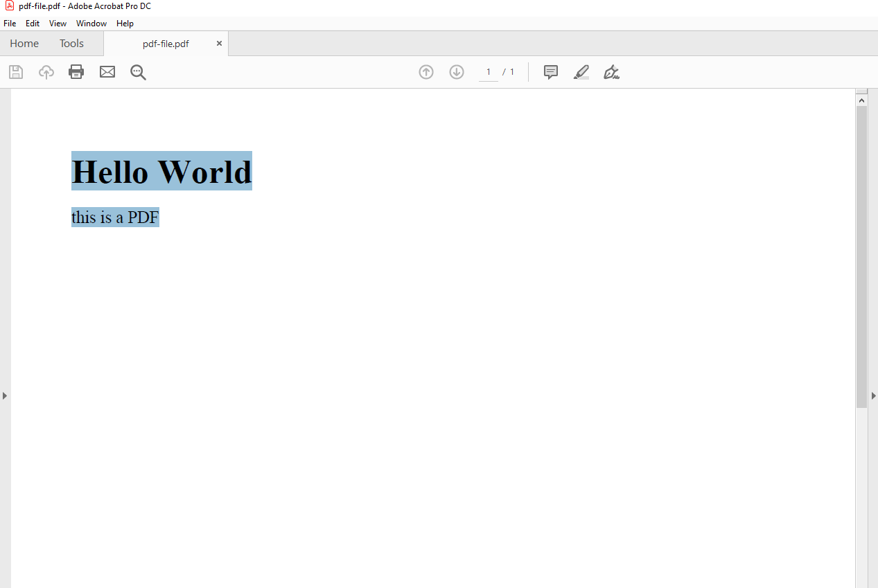Click the 'Hello World' heading text
The height and width of the screenshot is (588, 878).
(161, 171)
